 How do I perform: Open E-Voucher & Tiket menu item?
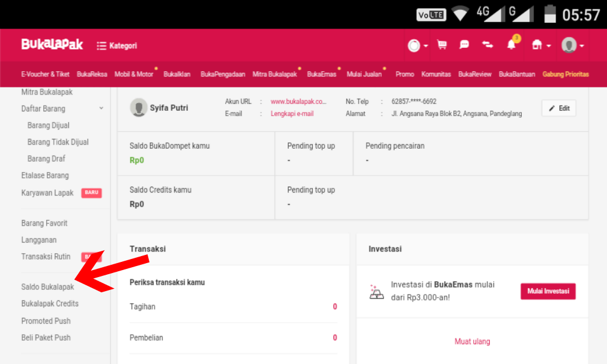[46, 74]
